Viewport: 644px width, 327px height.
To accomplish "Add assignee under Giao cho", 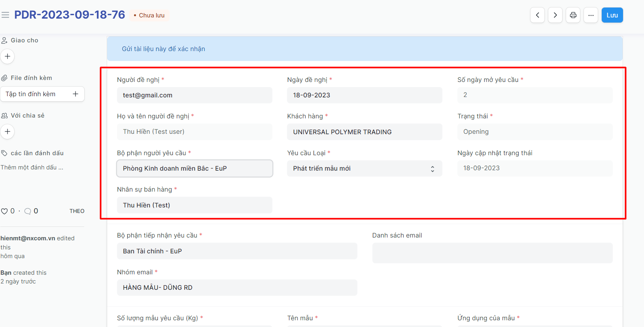I will [x=8, y=56].
